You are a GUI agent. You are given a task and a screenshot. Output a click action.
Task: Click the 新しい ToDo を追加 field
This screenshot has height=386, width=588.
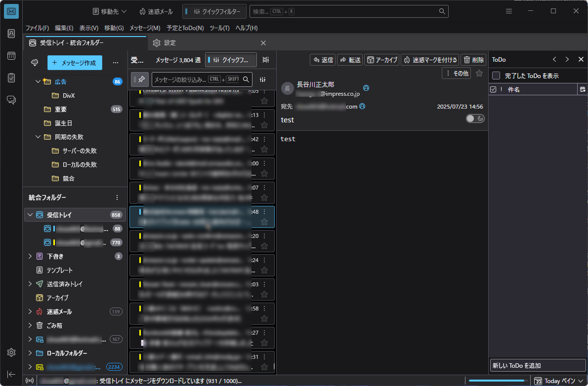(x=538, y=365)
